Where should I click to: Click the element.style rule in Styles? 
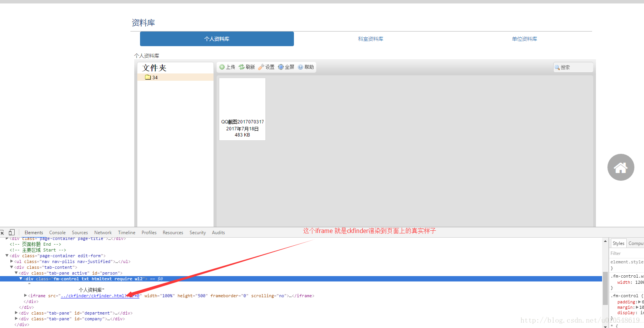[x=627, y=262]
